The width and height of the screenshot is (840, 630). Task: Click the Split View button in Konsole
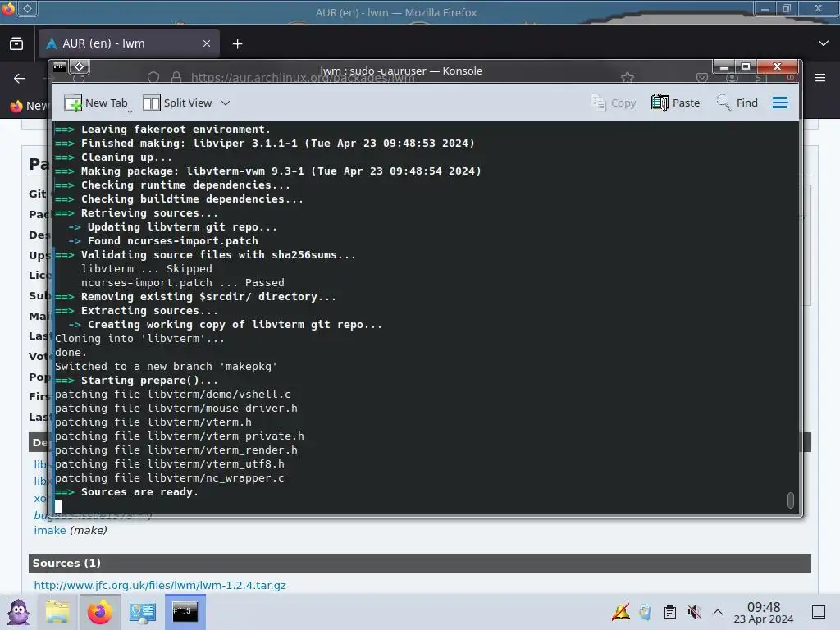coord(177,103)
